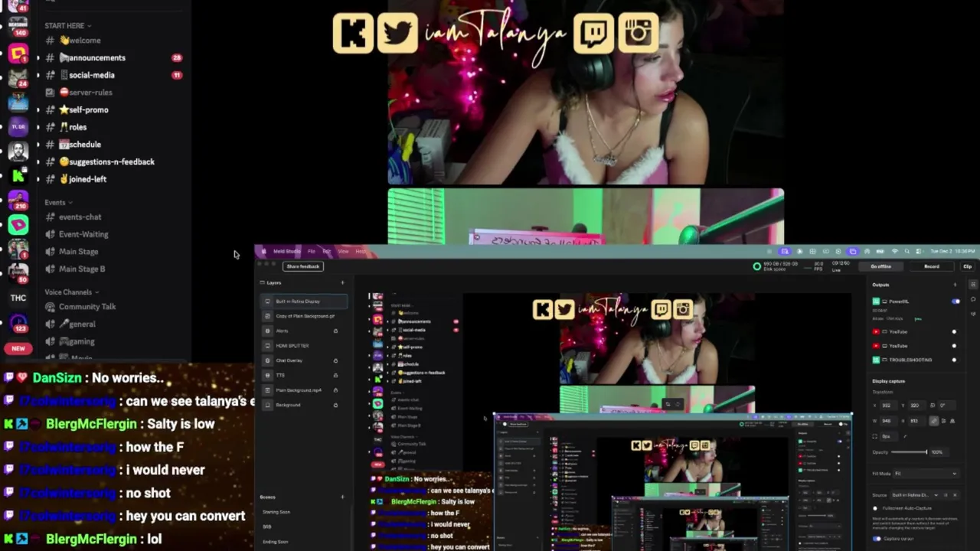The height and width of the screenshot is (551, 980).
Task: Open the green Kick server icon in Discord
Action: [x=18, y=176]
